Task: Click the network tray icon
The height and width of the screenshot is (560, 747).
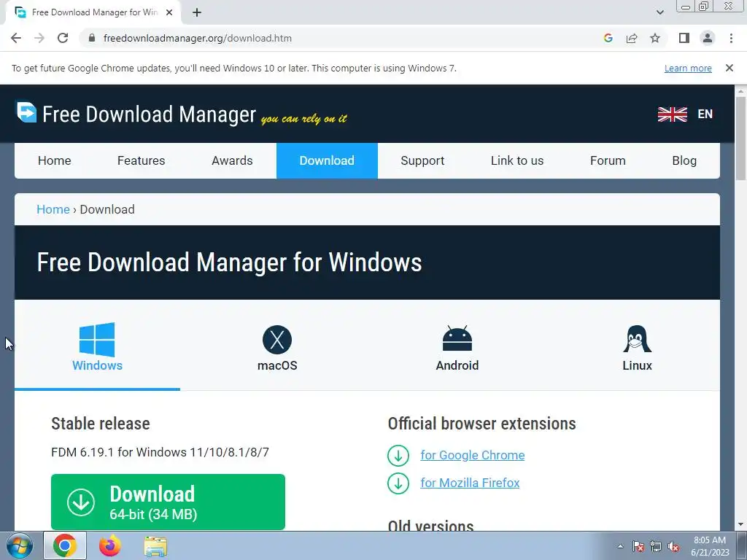Action: coord(656,547)
